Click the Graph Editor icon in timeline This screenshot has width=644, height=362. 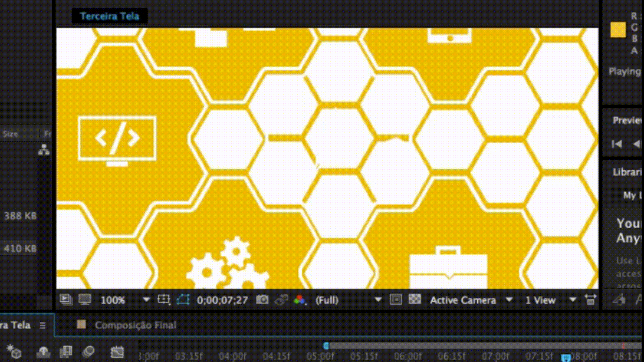117,352
